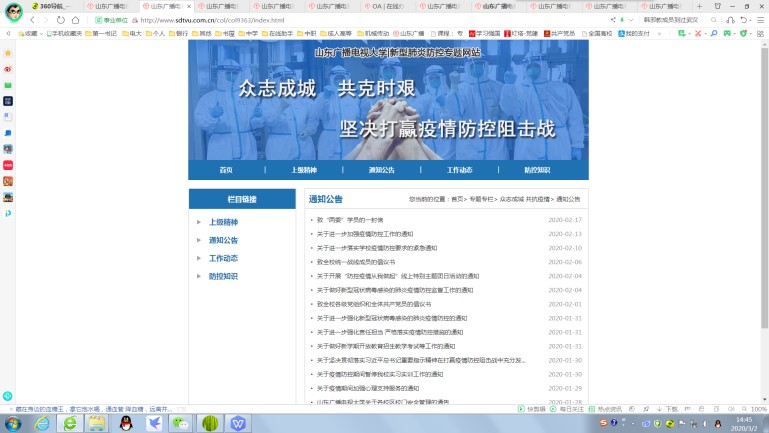Viewport: 769px width, 433px height.
Task: Open the notice dated 2020-02-17
Action: coord(350,219)
